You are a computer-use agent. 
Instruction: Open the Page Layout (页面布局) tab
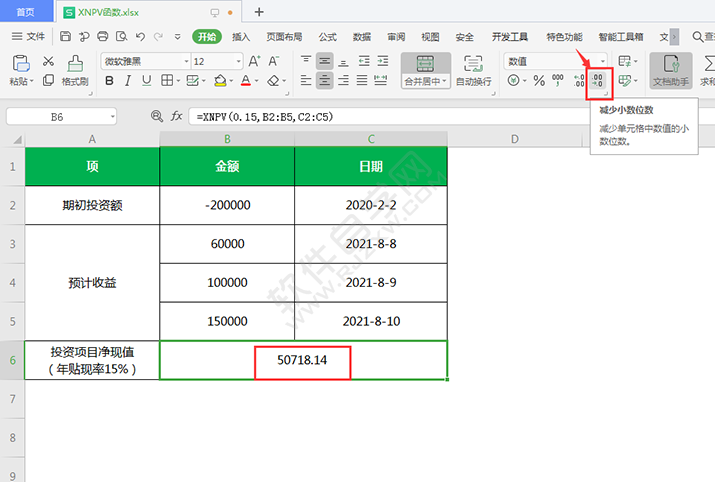click(x=284, y=36)
